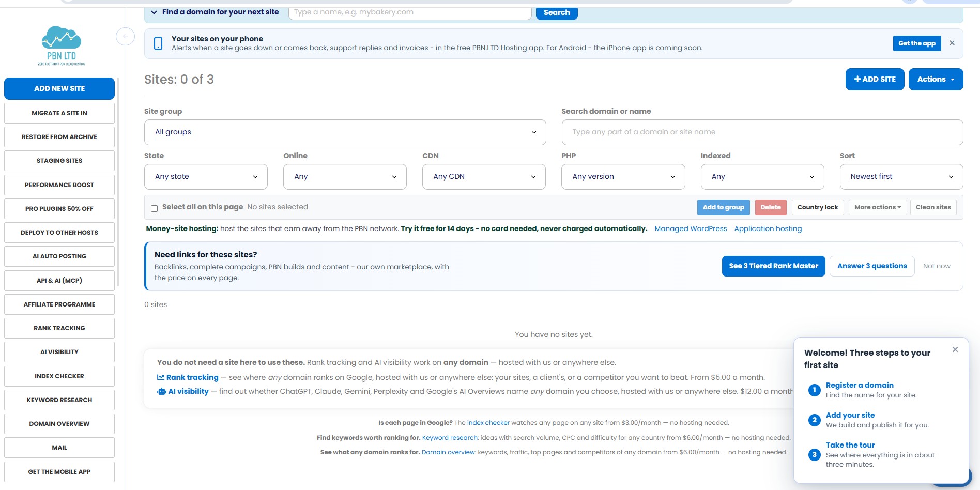Expand the Actions dropdown button
This screenshot has height=490, width=980.
[936, 79]
